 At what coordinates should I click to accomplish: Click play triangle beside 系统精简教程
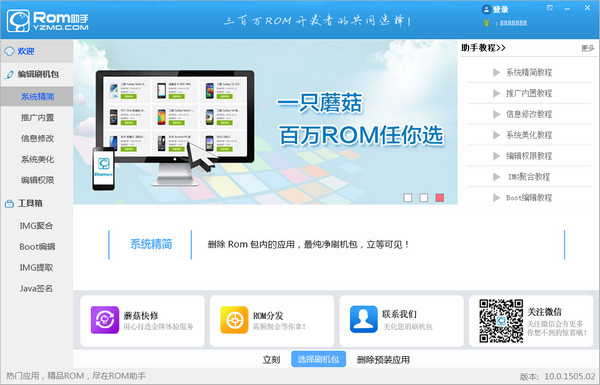pos(496,72)
